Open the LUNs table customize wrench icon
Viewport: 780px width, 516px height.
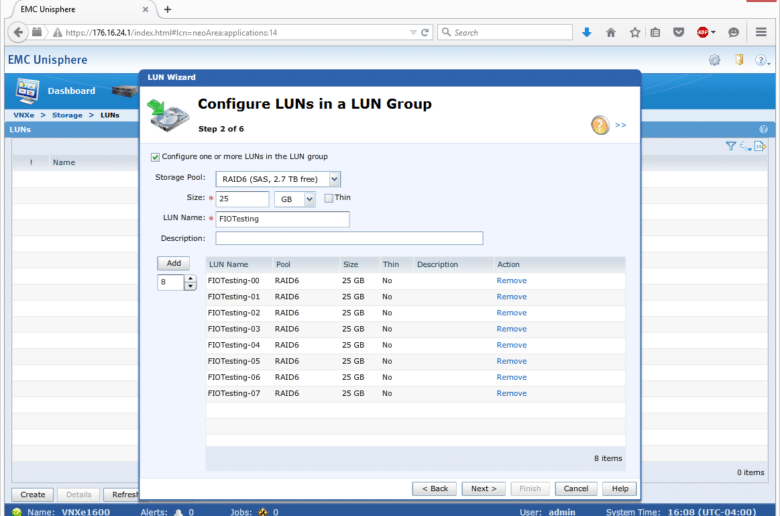[745, 146]
